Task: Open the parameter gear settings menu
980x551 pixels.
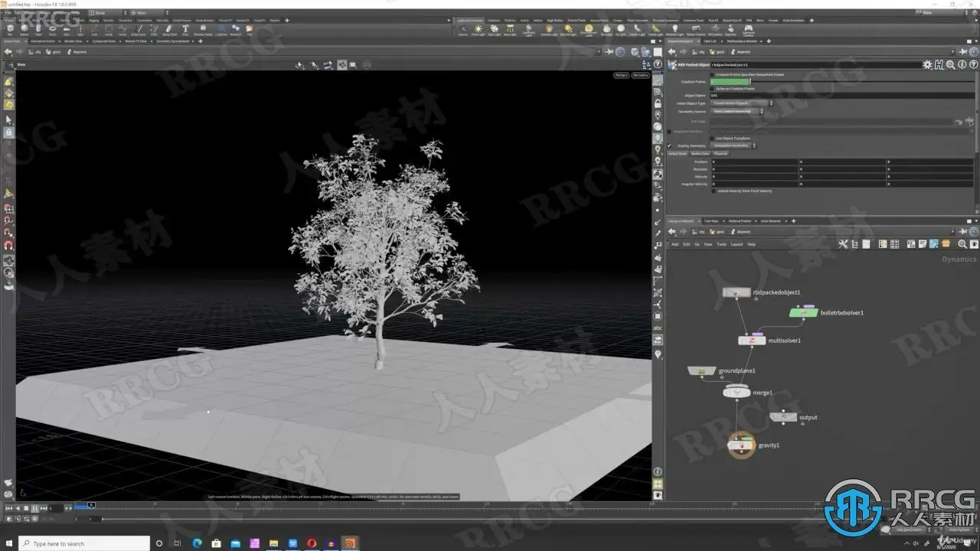Action: click(x=927, y=66)
